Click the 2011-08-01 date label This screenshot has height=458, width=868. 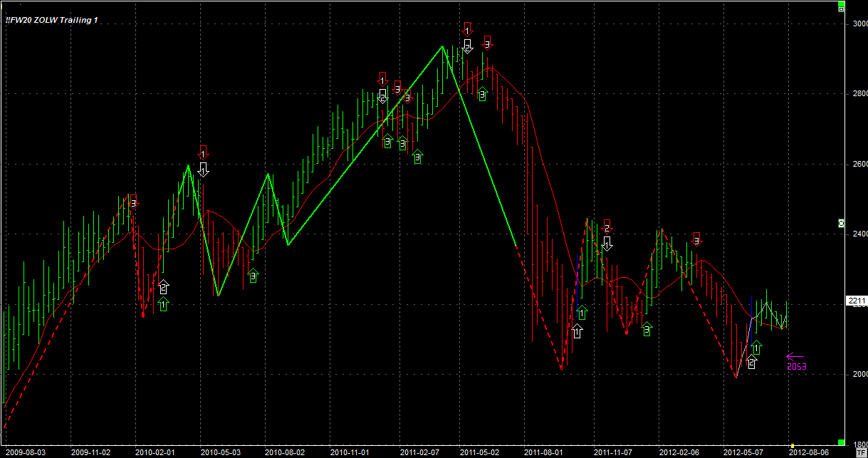(543, 452)
